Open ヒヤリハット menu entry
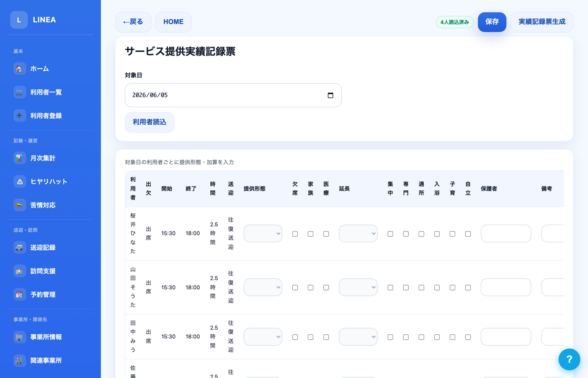This screenshot has width=588, height=378. (50, 181)
